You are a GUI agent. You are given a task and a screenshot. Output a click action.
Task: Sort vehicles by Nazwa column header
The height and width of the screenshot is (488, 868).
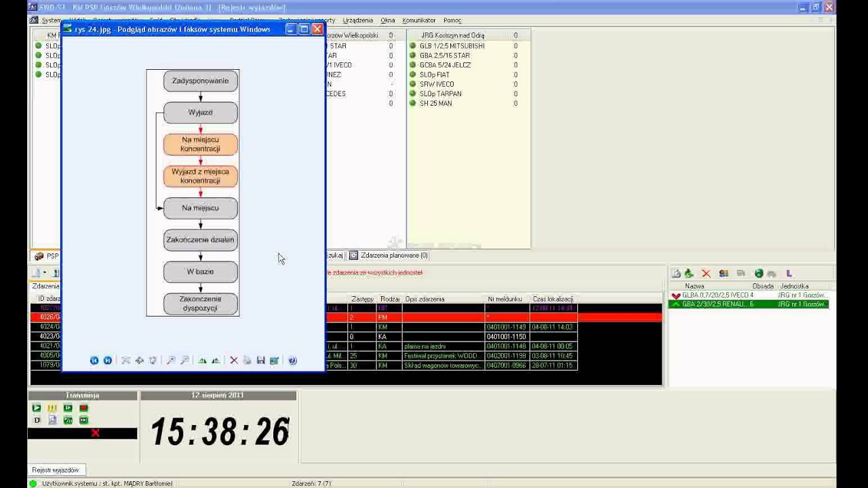[x=694, y=286]
